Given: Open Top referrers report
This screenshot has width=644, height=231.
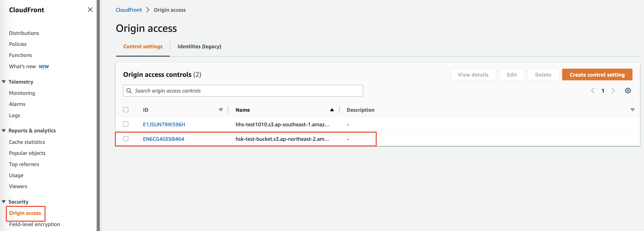Looking at the screenshot, I should coord(24,164).
